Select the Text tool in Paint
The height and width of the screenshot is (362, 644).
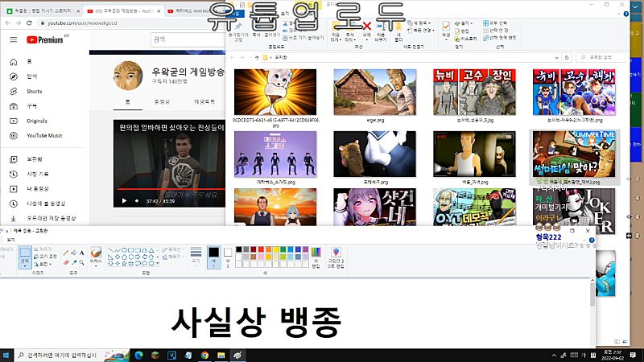[82, 251]
